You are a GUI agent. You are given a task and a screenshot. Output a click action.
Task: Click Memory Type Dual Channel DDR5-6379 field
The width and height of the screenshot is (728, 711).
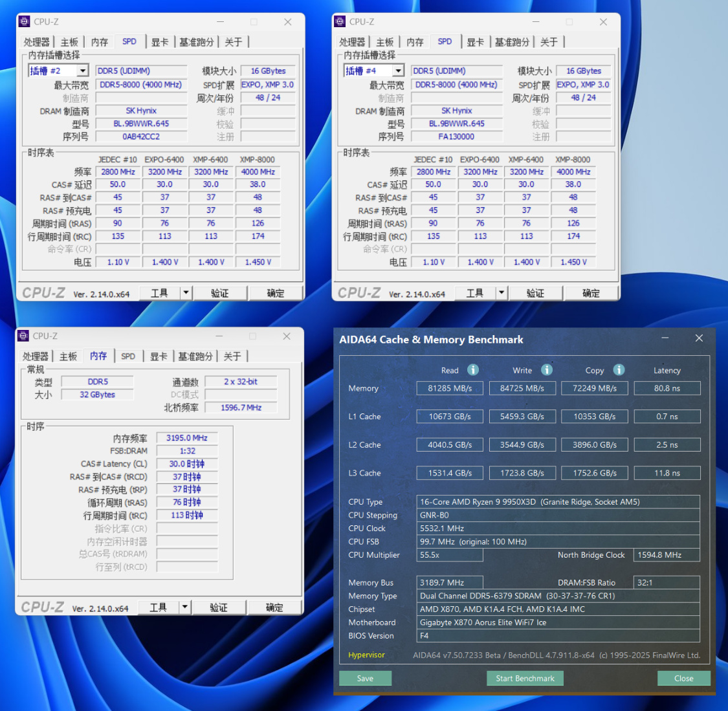point(558,595)
